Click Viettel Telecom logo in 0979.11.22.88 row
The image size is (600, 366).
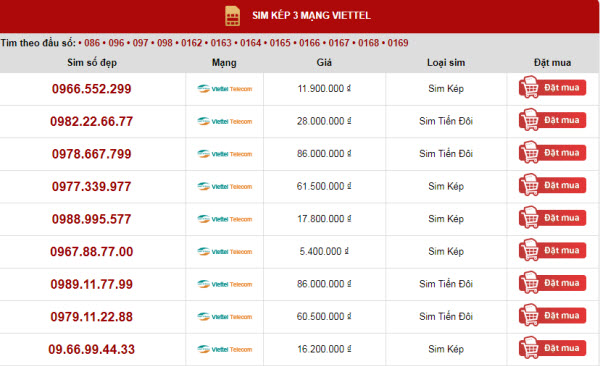coord(225,317)
